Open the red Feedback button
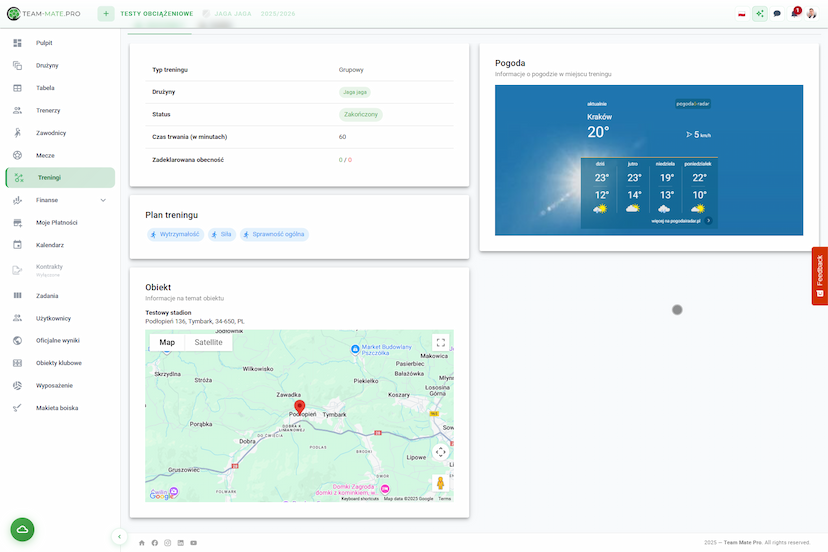 820,275
